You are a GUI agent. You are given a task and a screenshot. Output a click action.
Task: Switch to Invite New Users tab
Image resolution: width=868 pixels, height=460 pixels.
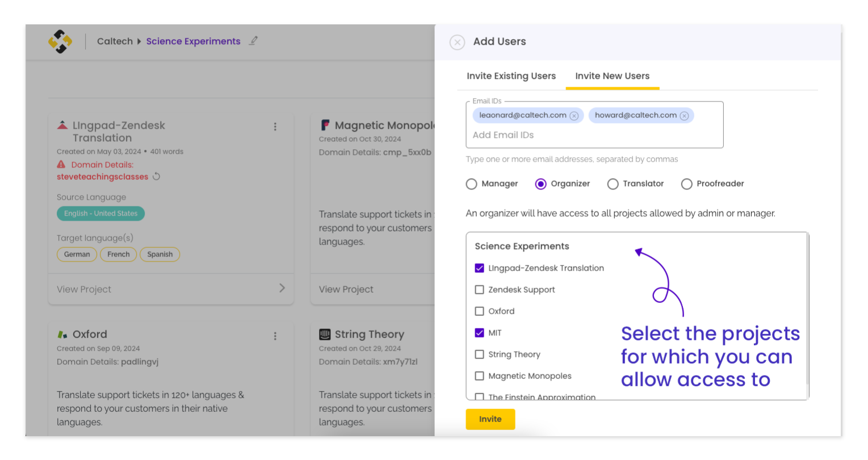(x=612, y=76)
